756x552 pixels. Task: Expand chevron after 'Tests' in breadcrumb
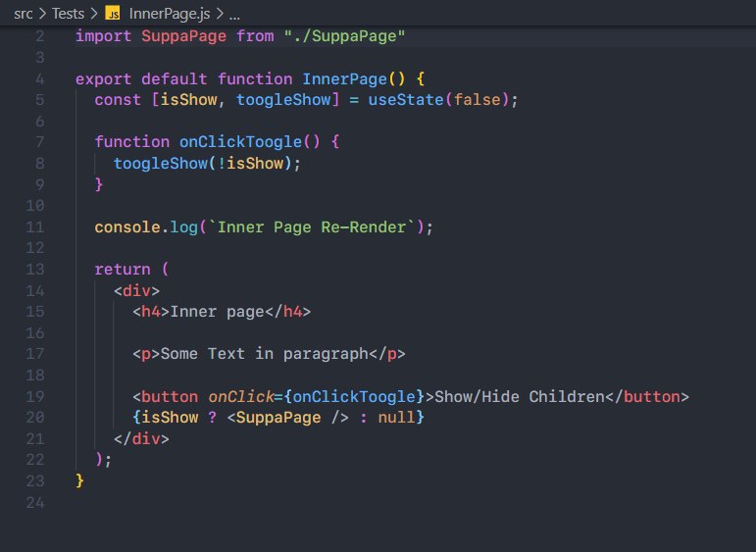94,14
